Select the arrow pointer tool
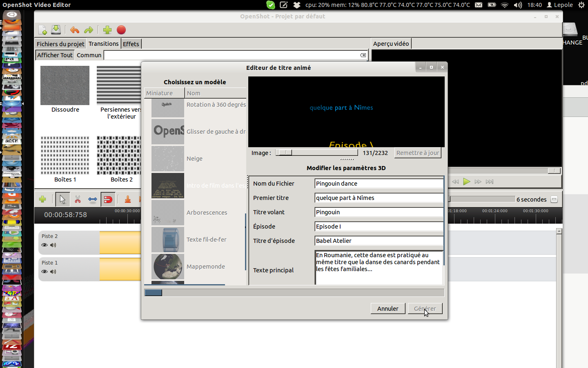The width and height of the screenshot is (588, 368). click(x=62, y=199)
